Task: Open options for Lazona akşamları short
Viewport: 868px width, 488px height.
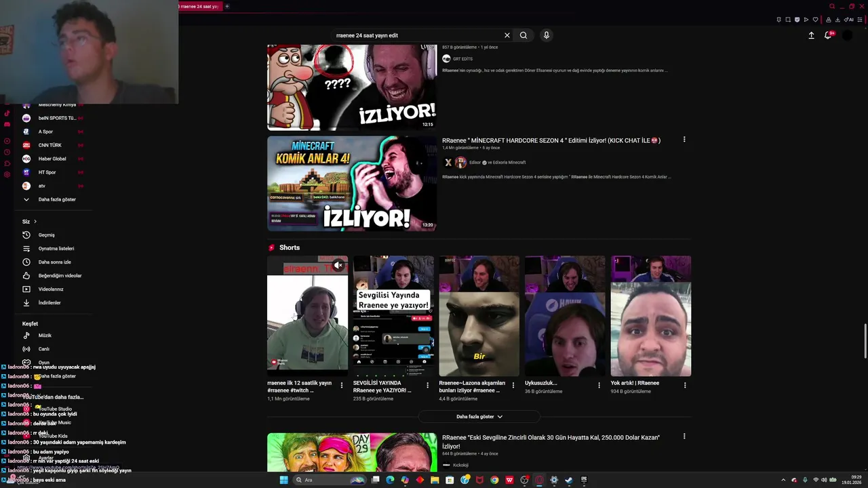Action: 513,385
